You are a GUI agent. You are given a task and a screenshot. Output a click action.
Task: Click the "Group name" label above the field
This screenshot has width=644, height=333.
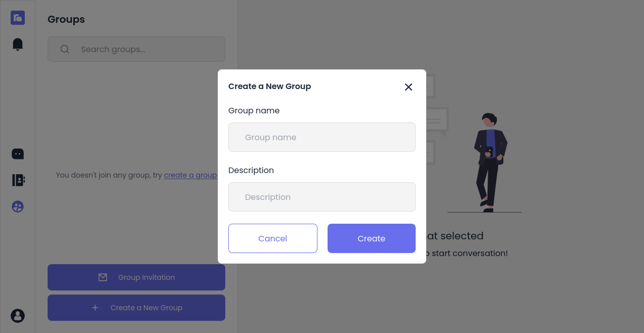(x=254, y=110)
